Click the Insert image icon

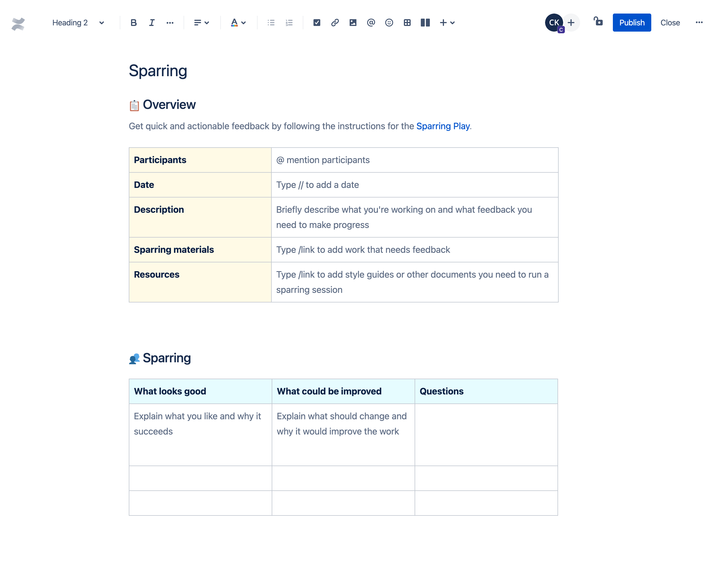click(x=352, y=22)
